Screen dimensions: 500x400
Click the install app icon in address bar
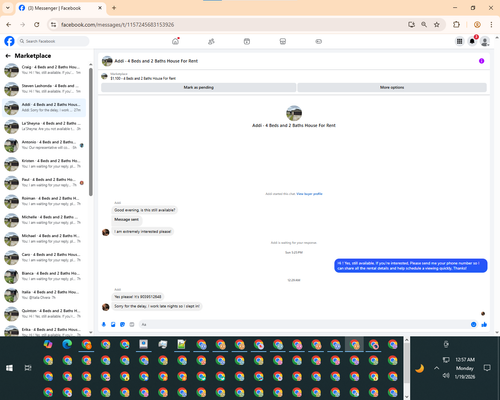[x=411, y=25]
